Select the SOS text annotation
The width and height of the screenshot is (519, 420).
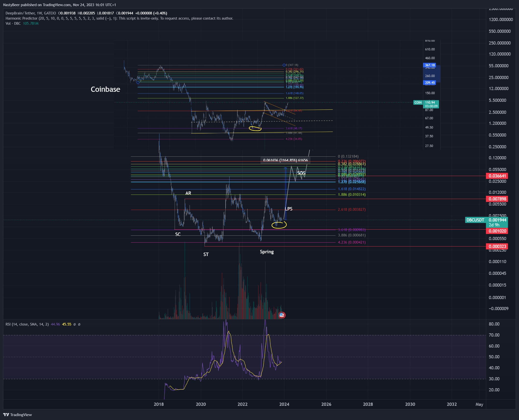(301, 173)
